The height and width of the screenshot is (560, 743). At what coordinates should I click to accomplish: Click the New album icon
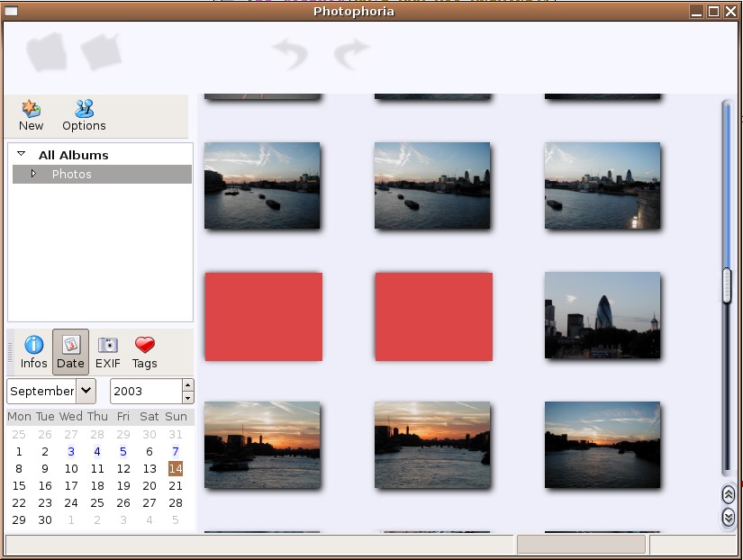pos(32,109)
